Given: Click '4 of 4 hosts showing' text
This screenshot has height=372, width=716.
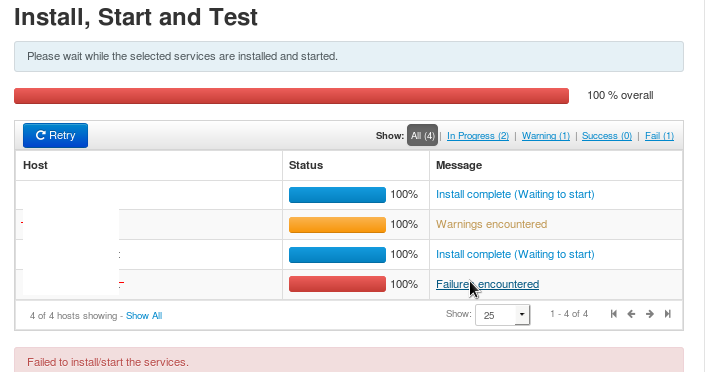Looking at the screenshot, I should point(74,316).
